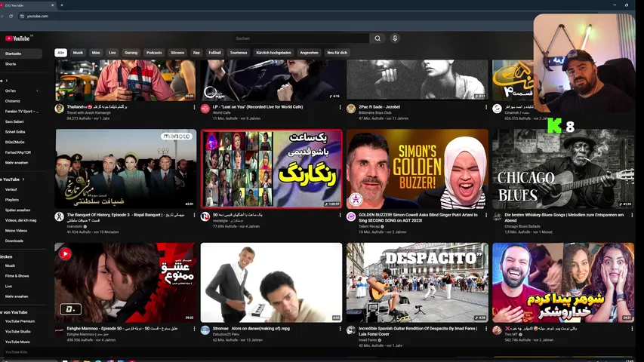Click the Suchen search field
Viewport: 644px width, 362px height.
coord(300,38)
